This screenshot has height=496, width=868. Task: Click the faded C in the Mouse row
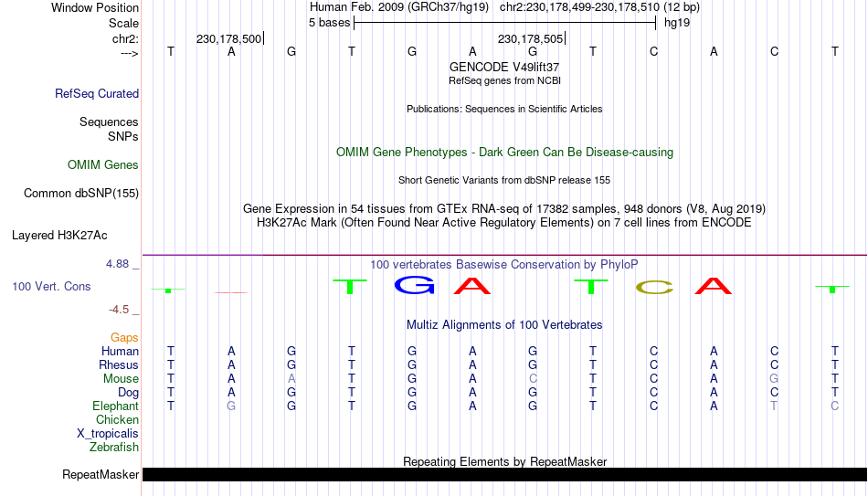click(x=533, y=379)
